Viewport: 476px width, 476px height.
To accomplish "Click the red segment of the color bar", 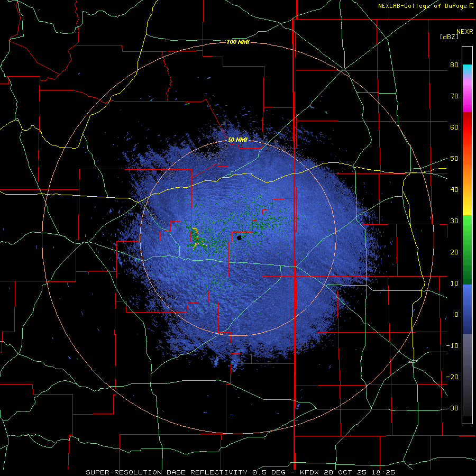I will 467,127.
